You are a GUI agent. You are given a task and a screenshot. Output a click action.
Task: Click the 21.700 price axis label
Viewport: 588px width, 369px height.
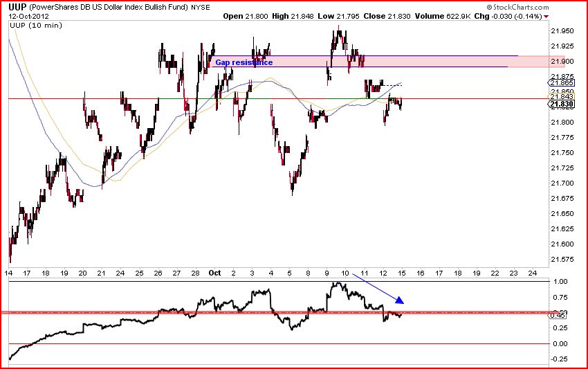pos(562,183)
